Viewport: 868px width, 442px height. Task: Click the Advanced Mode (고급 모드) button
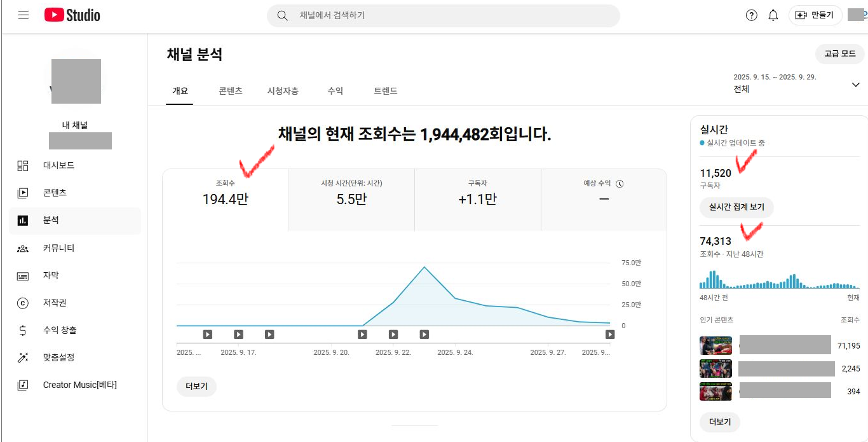[839, 54]
